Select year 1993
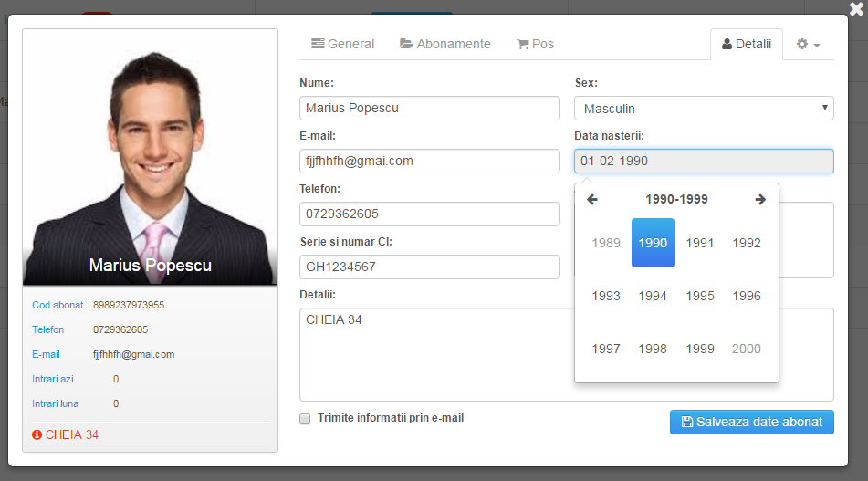This screenshot has height=481, width=868. click(x=606, y=296)
